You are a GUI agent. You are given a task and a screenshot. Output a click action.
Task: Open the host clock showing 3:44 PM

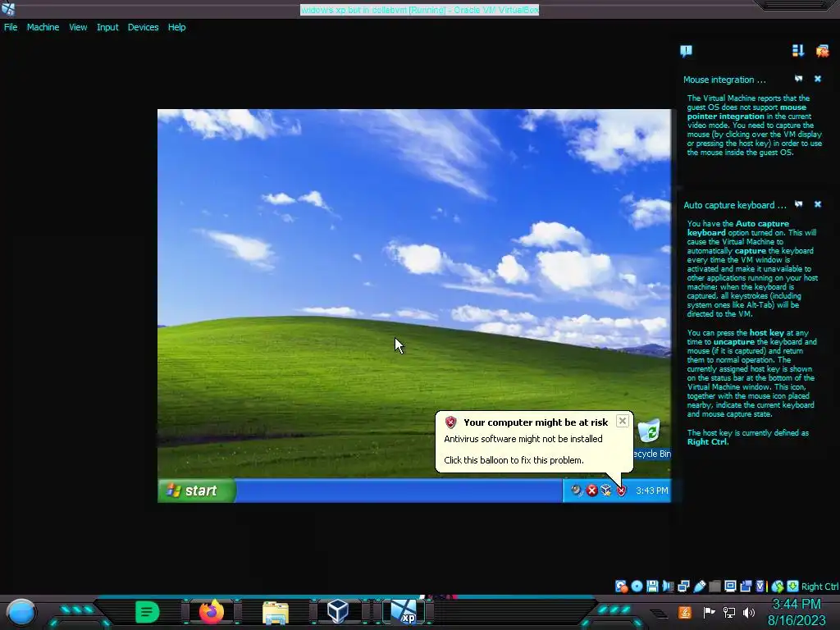797,612
